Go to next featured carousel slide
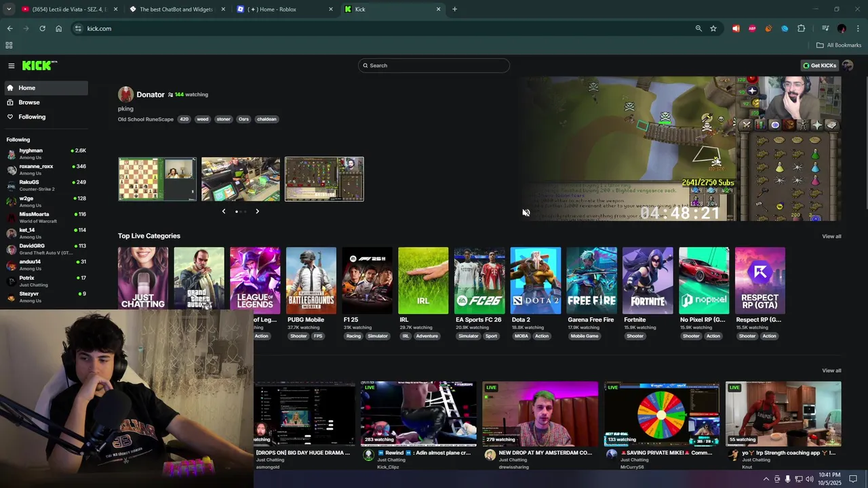The width and height of the screenshot is (868, 488). 257,211
